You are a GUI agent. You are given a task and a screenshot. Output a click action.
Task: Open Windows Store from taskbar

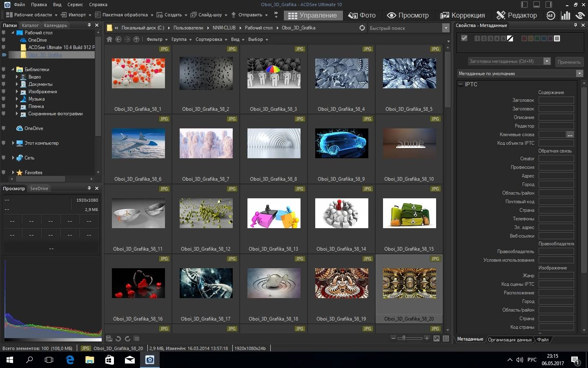pyautogui.click(x=109, y=360)
